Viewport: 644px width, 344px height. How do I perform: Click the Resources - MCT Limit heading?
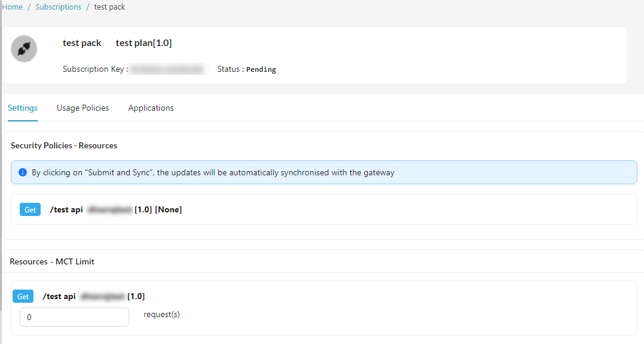[52, 261]
